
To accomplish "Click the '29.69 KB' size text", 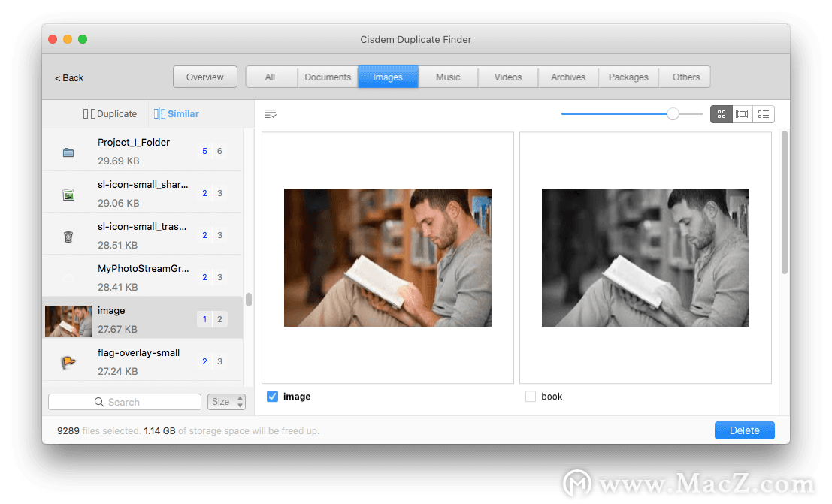I will coord(118,161).
